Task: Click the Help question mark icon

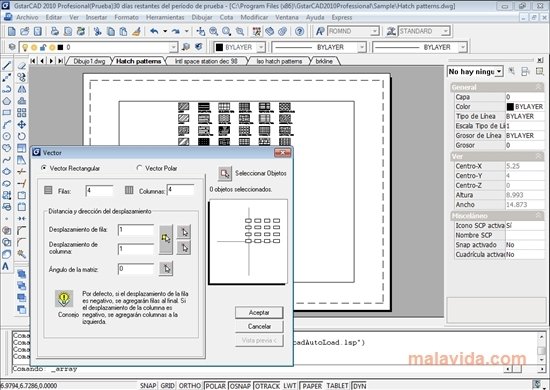Action: pos(299,32)
